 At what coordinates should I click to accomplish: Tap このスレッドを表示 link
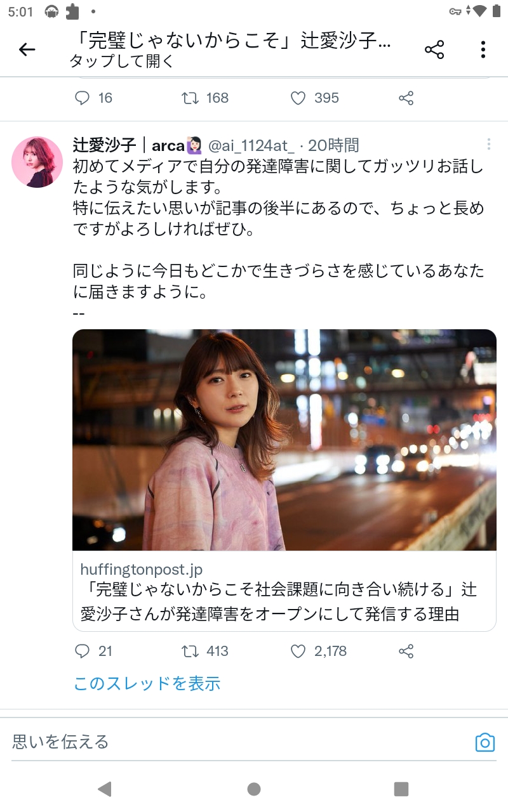[x=147, y=683]
